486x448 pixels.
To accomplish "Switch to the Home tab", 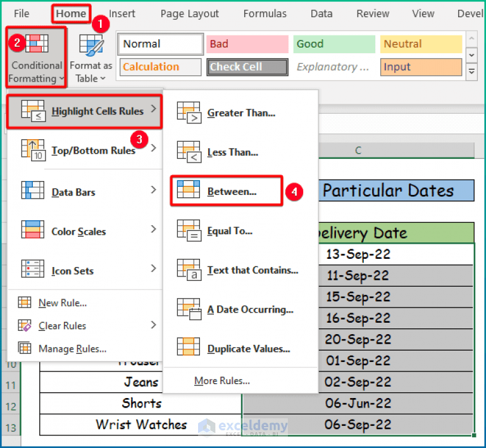I will (71, 14).
